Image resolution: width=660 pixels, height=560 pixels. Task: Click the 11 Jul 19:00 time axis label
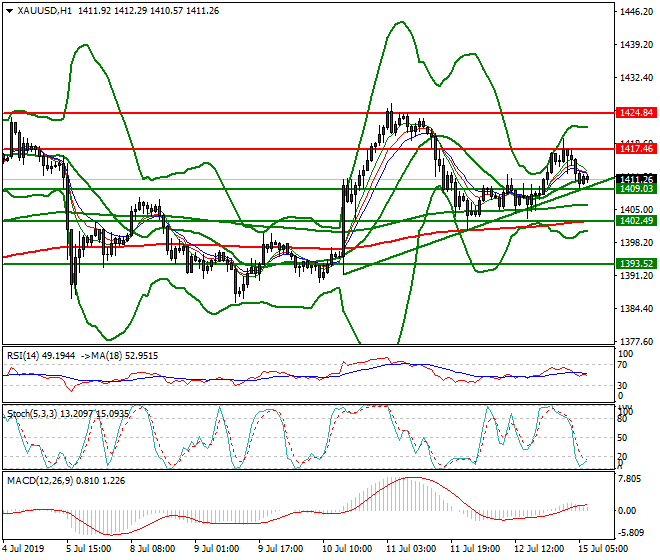click(475, 549)
